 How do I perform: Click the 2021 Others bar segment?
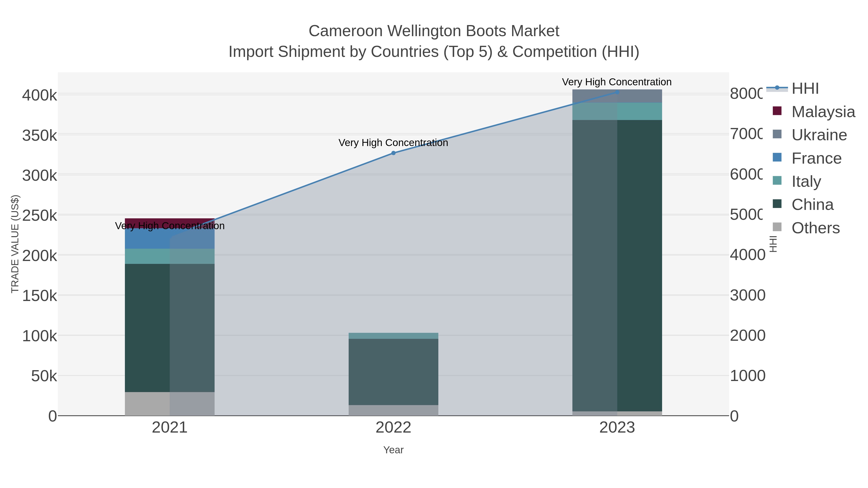click(x=170, y=404)
